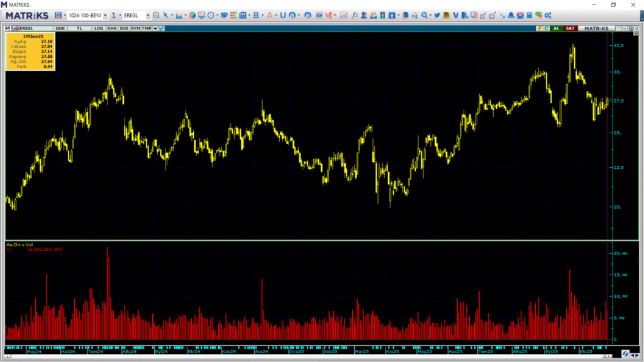Viewport: 644px width, 362px height.
Task: Click the M icon in chart header
Action: pos(8,28)
